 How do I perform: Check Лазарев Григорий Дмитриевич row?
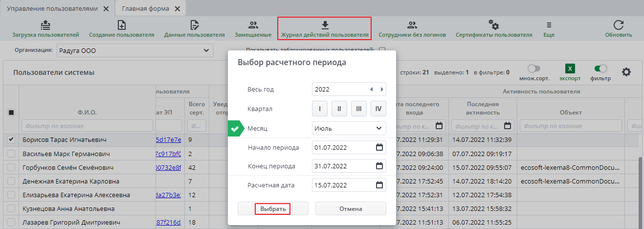pyautogui.click(x=11, y=222)
